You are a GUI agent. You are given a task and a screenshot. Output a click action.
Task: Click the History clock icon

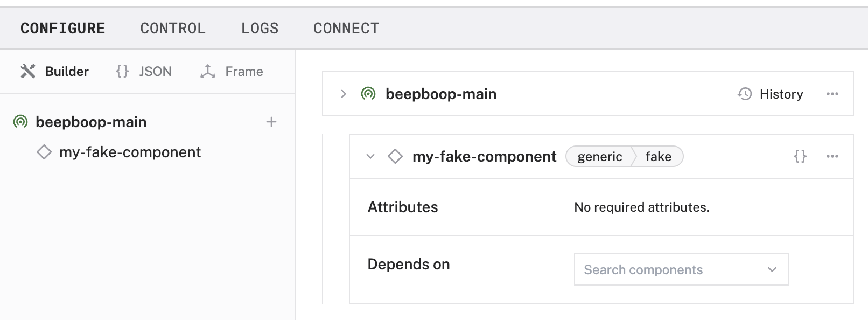pos(745,94)
